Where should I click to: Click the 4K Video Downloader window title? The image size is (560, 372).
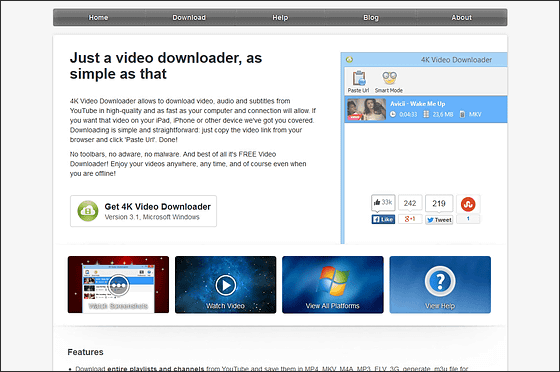pos(456,60)
